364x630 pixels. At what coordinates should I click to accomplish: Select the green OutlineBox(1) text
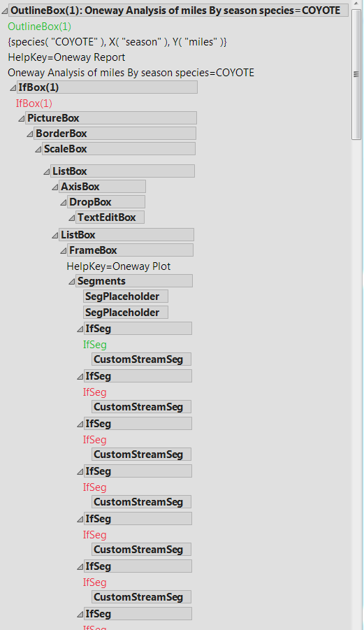pyautogui.click(x=39, y=27)
